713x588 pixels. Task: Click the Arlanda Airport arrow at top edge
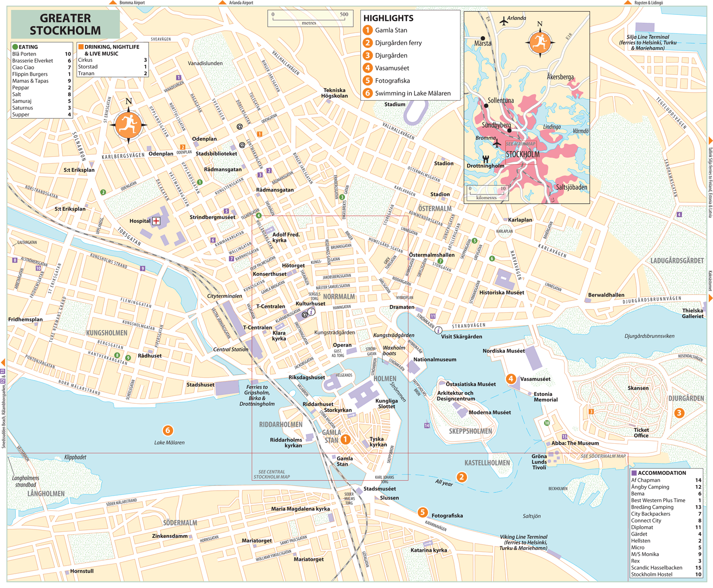tap(222, 3)
